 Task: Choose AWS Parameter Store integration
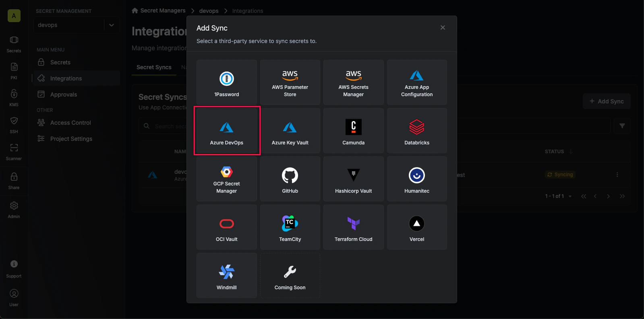point(290,82)
